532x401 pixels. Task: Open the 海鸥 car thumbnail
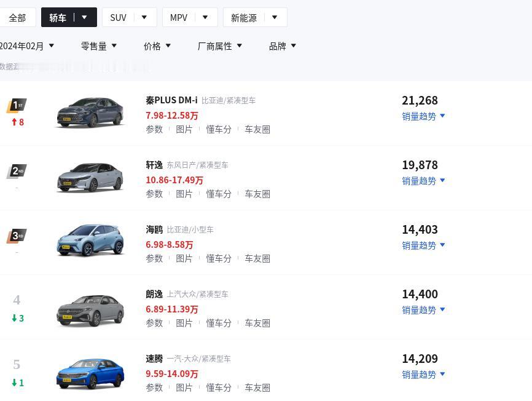click(90, 240)
